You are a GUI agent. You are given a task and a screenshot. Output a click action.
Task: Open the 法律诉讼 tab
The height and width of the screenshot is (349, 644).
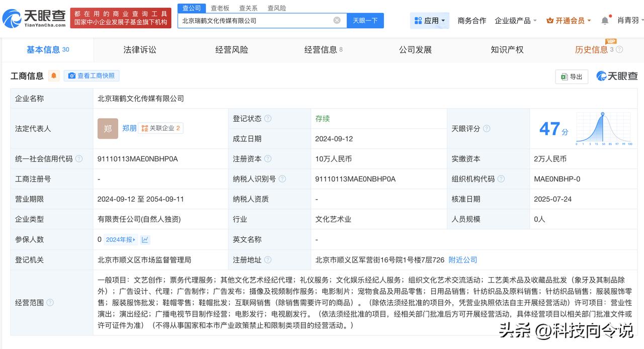[x=140, y=49]
